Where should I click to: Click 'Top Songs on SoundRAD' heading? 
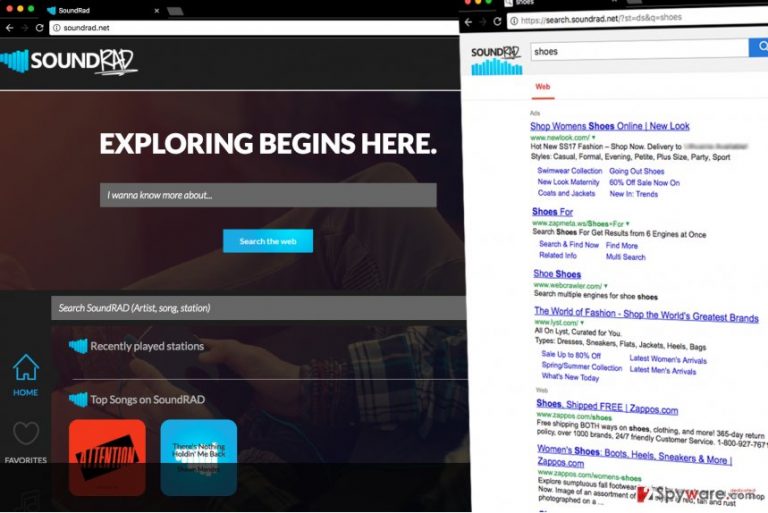point(147,400)
